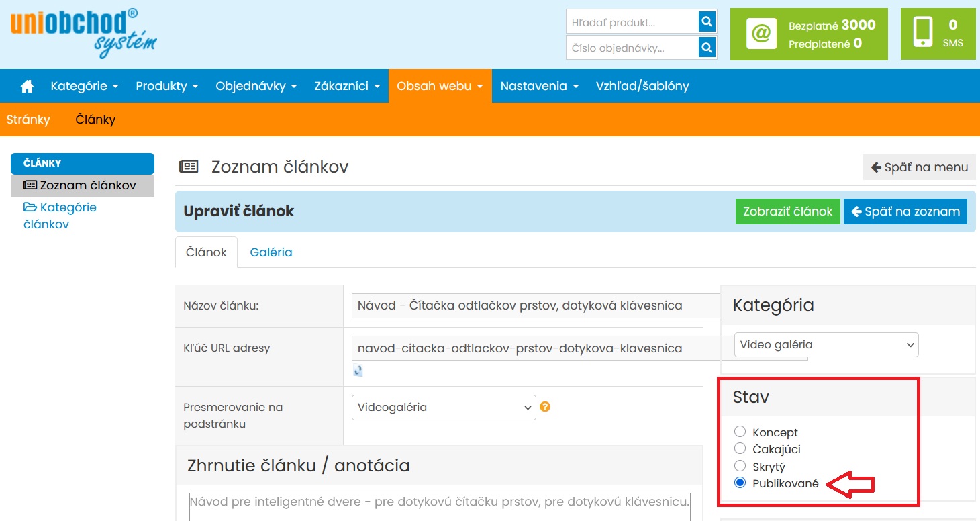Switch to the Galéria tab
The width and height of the screenshot is (980, 521).
(271, 252)
